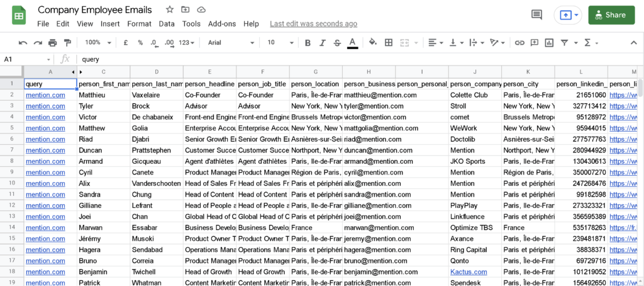Viewport: 644px width, 286px height.
Task: Click the cloud document status icon
Action: click(x=201, y=9)
